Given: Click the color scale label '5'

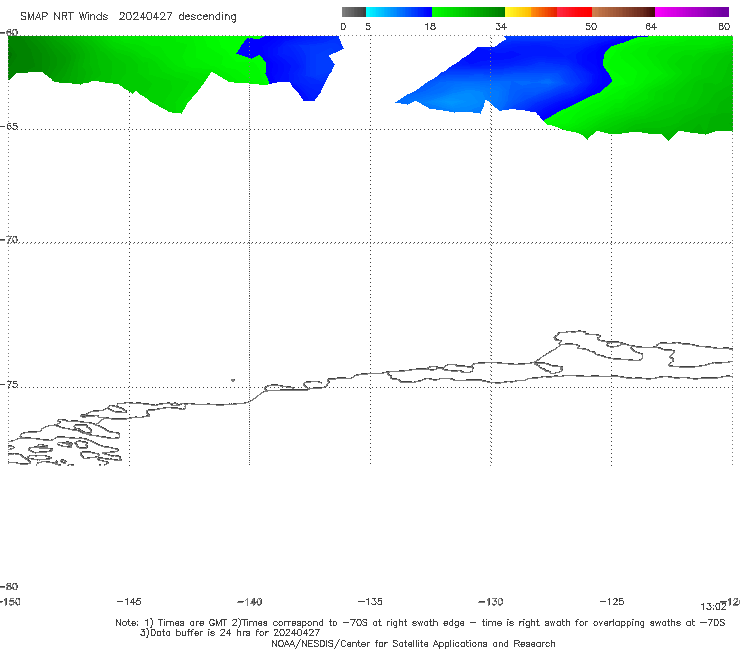Looking at the screenshot, I should (x=368, y=26).
